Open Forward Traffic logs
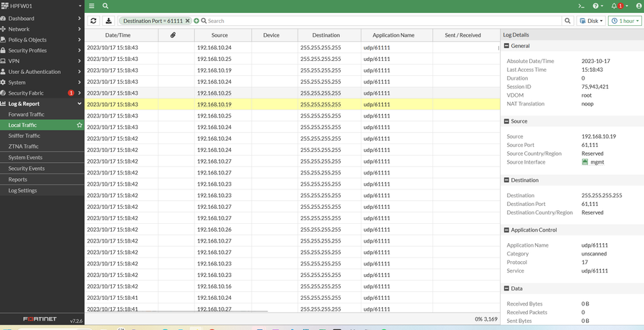Viewport: 644px width, 330px height. click(x=27, y=114)
